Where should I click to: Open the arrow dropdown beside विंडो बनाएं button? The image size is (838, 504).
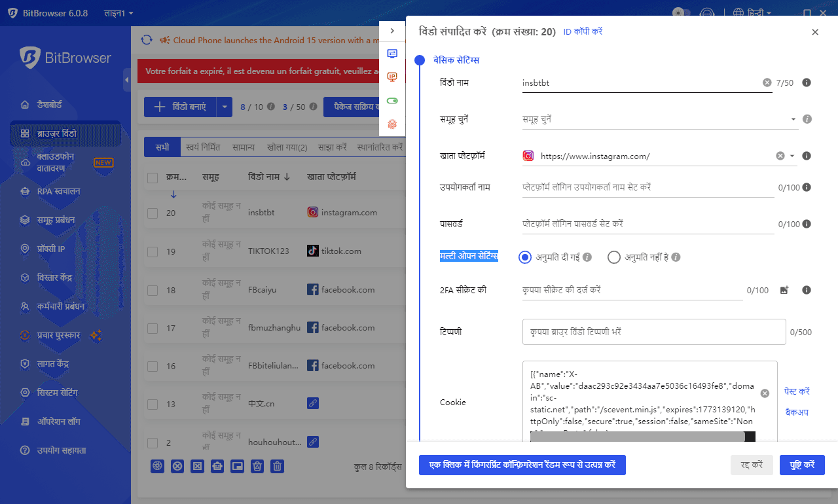click(x=224, y=107)
